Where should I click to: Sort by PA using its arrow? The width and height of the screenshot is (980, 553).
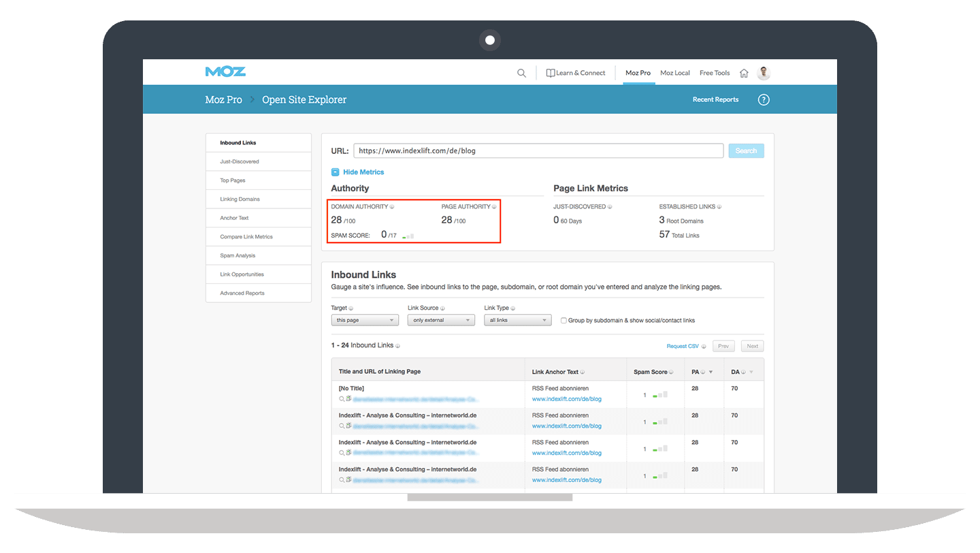coord(711,372)
